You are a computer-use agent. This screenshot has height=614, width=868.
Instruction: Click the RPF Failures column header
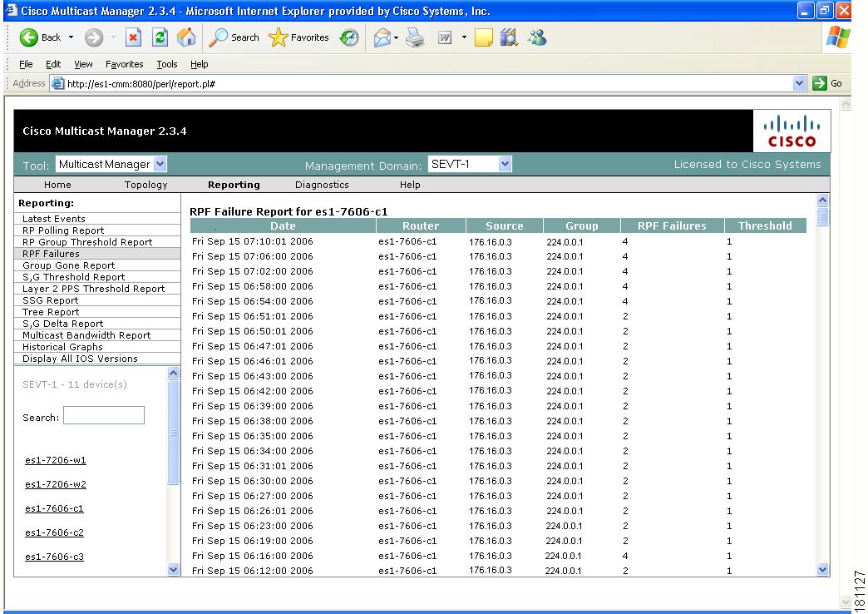pyautogui.click(x=672, y=225)
